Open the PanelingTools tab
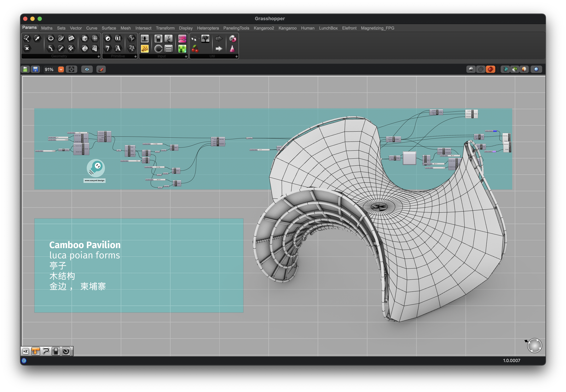The width and height of the screenshot is (566, 392). coord(236,28)
